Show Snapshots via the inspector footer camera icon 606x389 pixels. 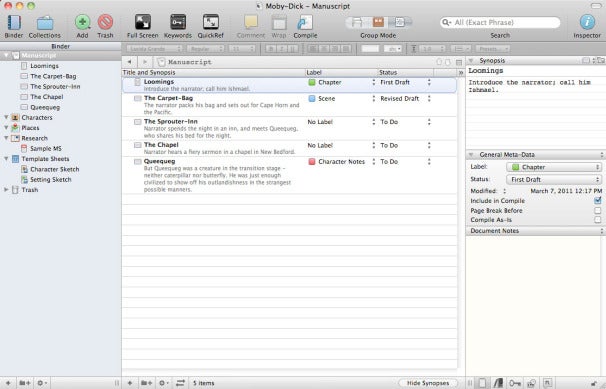[x=531, y=383]
